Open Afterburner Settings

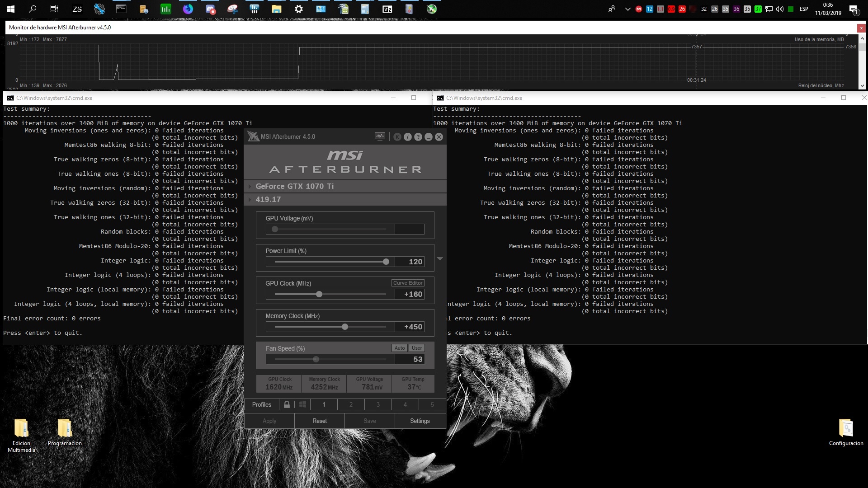pyautogui.click(x=420, y=421)
